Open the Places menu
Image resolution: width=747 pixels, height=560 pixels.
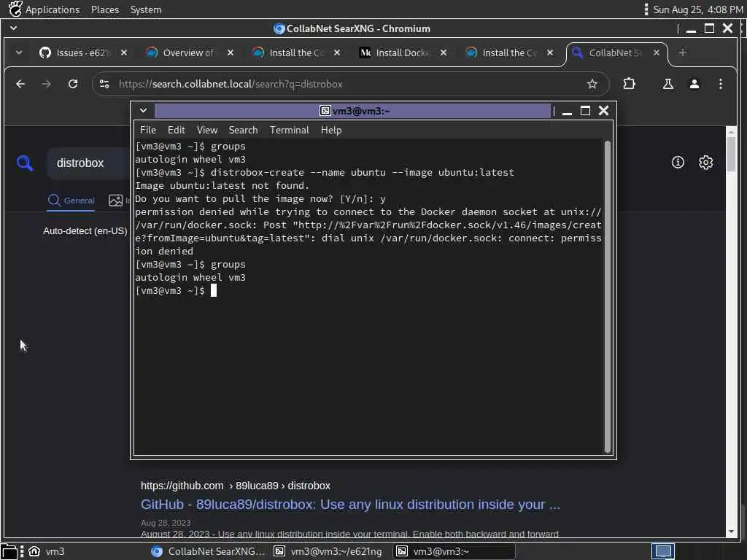click(x=105, y=9)
